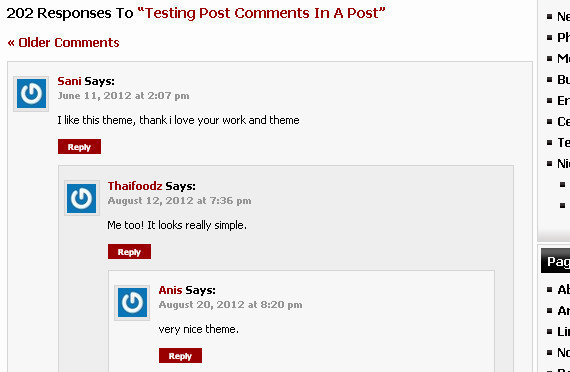Viewport: 570px width, 372px height.
Task: Select the sidebar item starting with "Ph"
Action: [x=563, y=37]
